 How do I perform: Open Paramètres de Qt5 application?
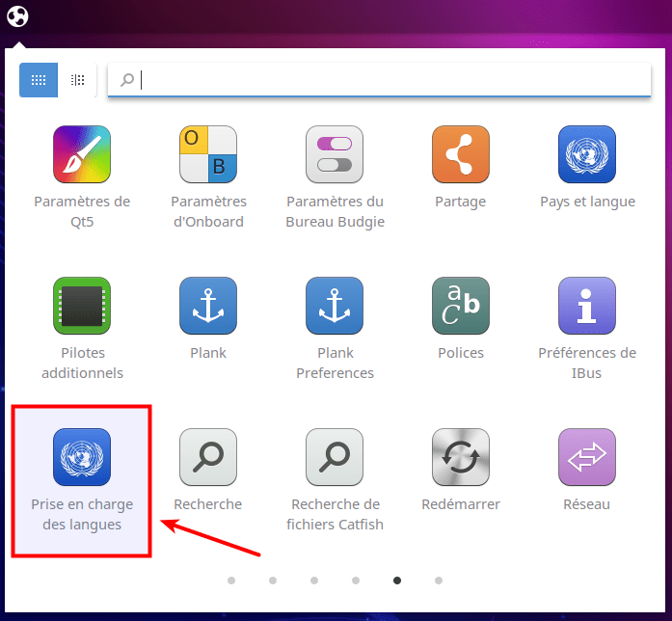click(82, 154)
